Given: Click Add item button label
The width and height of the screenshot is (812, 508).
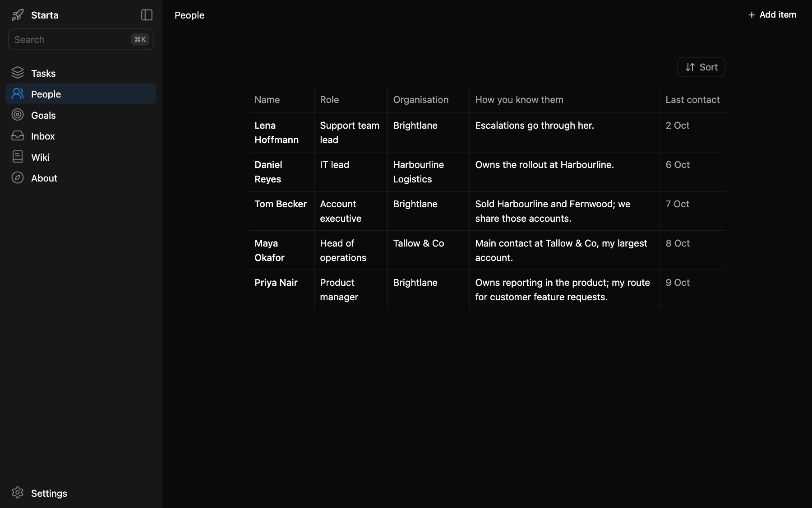Looking at the screenshot, I should click(778, 15).
